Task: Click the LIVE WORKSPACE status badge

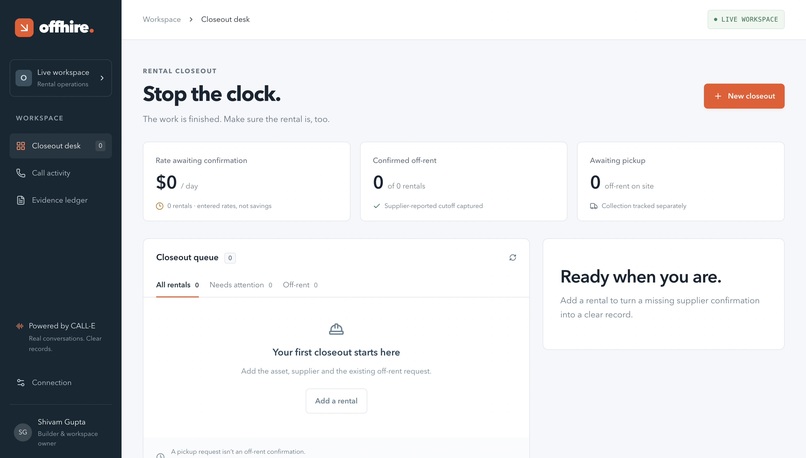Action: pyautogui.click(x=746, y=20)
